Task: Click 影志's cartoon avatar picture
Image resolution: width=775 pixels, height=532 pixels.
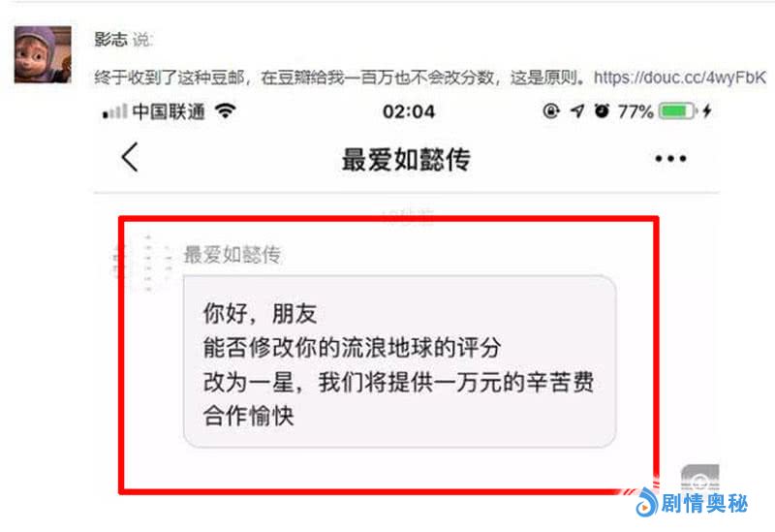Action: click(x=43, y=54)
